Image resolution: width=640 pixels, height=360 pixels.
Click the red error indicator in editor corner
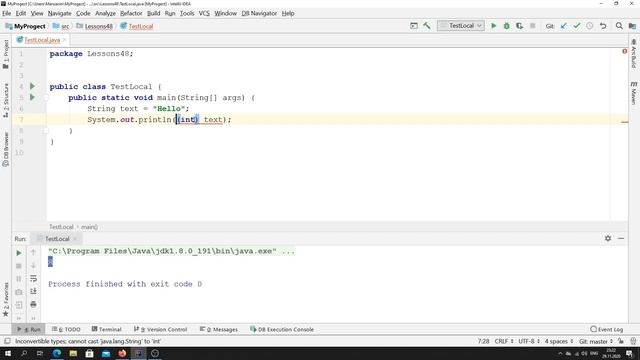click(x=624, y=51)
